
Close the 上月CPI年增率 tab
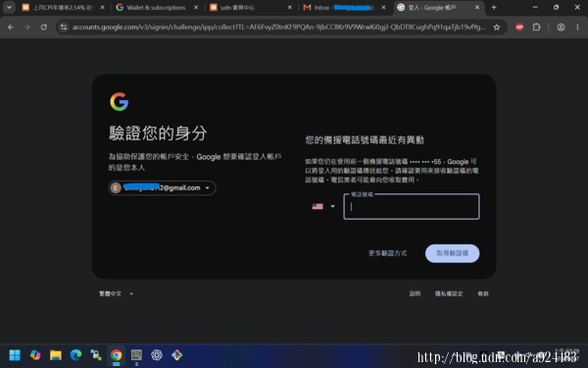pos(102,7)
